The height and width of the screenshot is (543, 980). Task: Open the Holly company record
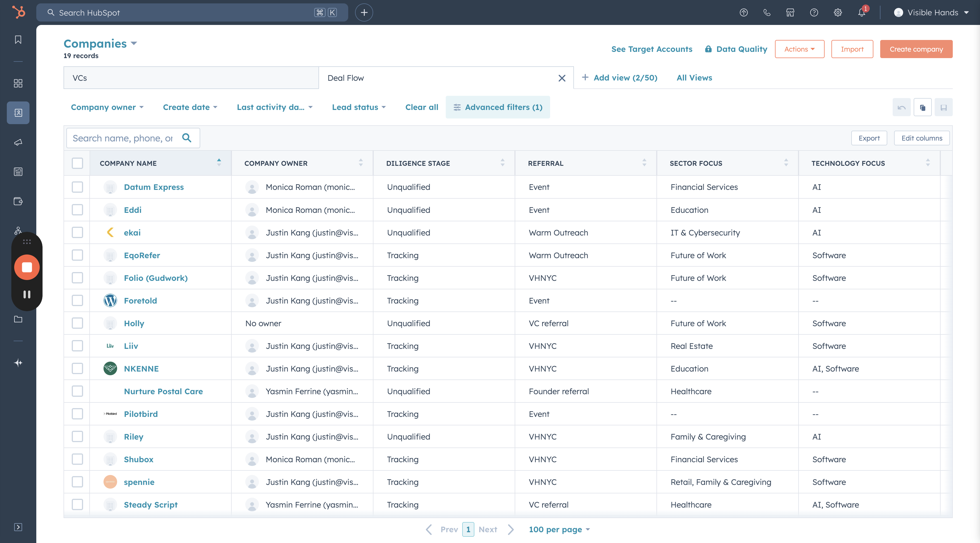click(134, 323)
